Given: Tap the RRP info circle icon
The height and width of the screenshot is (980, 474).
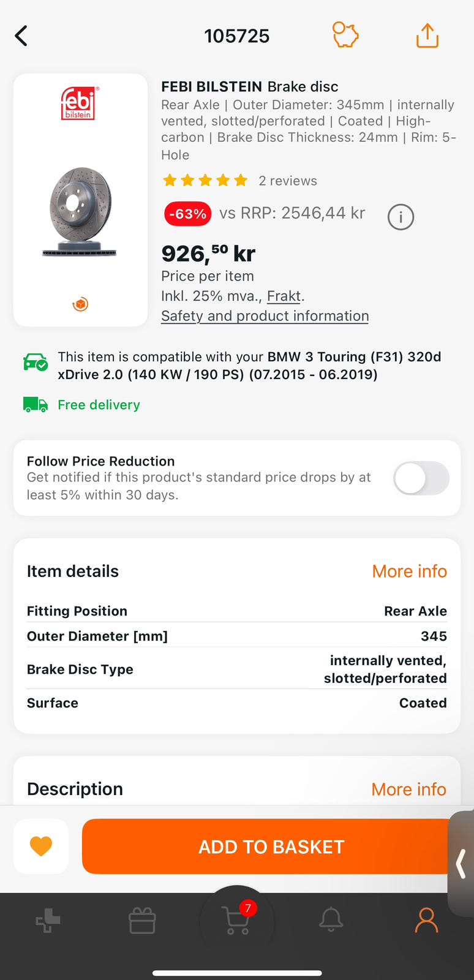Looking at the screenshot, I should [x=401, y=217].
